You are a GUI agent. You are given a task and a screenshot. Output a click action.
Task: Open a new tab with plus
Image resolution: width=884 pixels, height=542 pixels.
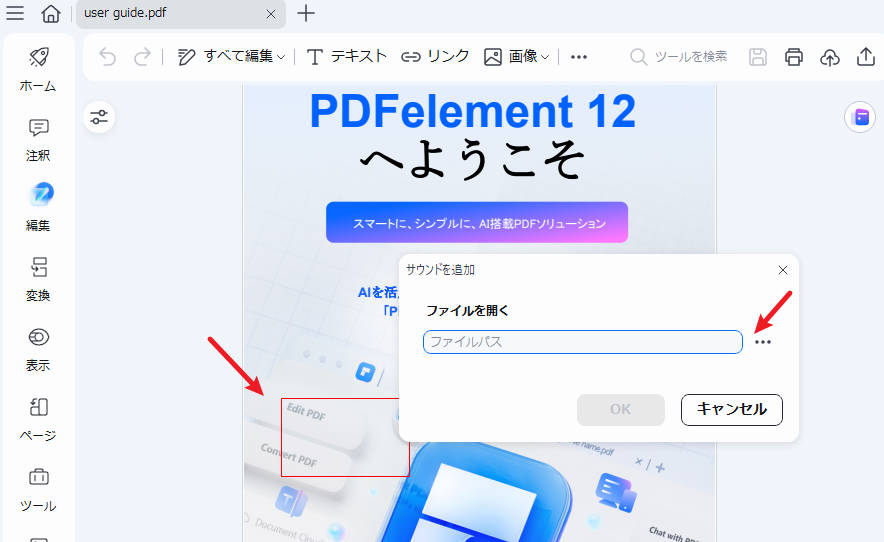point(306,13)
